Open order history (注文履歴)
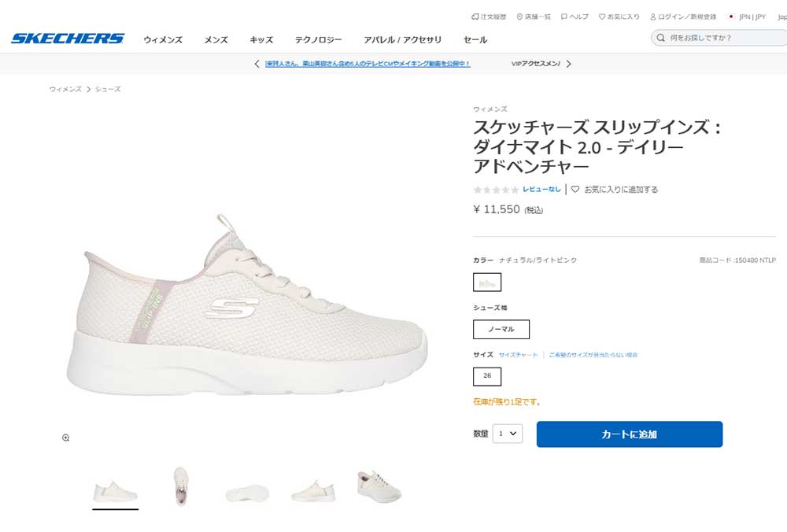The image size is (787, 532). click(490, 17)
